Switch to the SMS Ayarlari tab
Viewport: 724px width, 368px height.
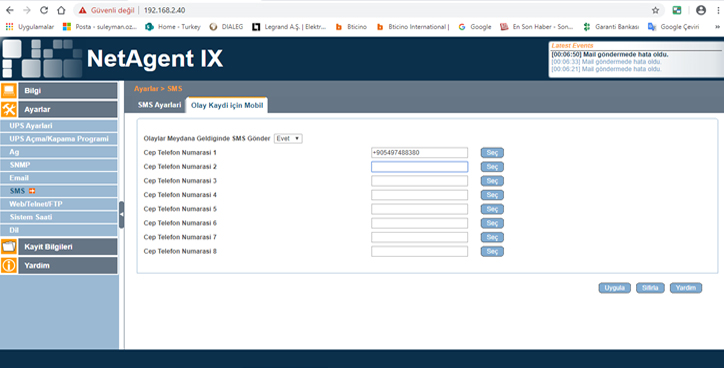pyautogui.click(x=159, y=105)
